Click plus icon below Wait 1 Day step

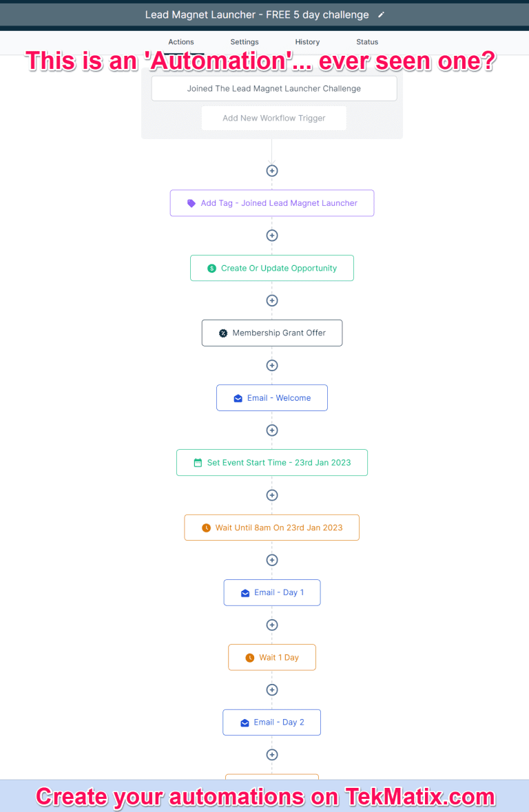(x=272, y=690)
